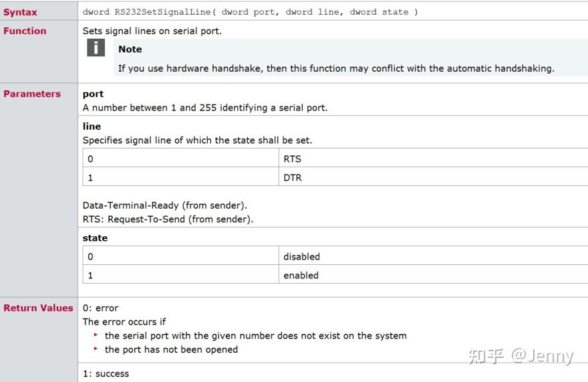This screenshot has width=588, height=382.
Task: Click the 'line' parameter name
Action: click(x=92, y=126)
